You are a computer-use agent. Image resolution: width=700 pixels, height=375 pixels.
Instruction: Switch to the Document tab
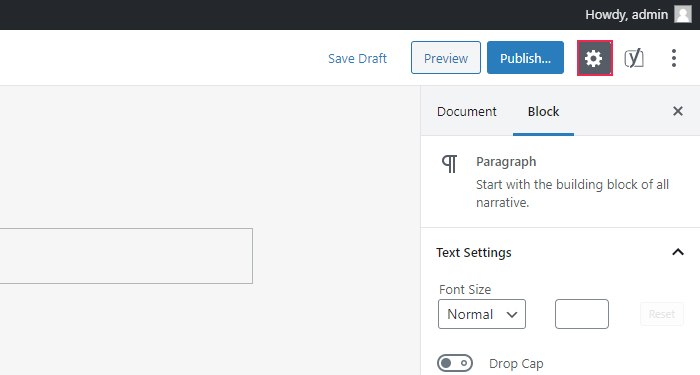pos(467,111)
